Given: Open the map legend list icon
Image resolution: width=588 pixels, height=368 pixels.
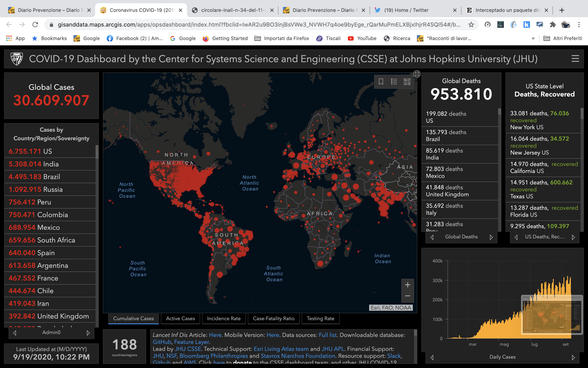Looking at the screenshot, I should pyautogui.click(x=394, y=82).
